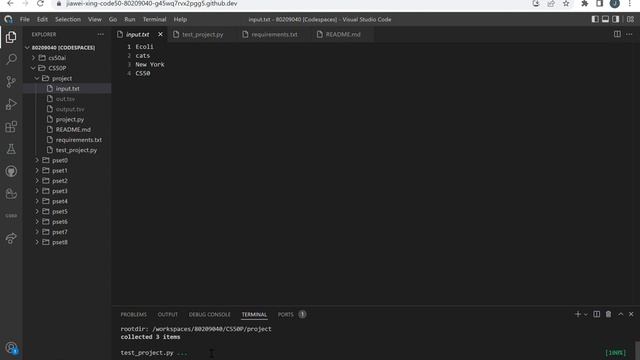640x360 pixels.
Task: Maximize the panel with chevron up
Action: coord(620,314)
